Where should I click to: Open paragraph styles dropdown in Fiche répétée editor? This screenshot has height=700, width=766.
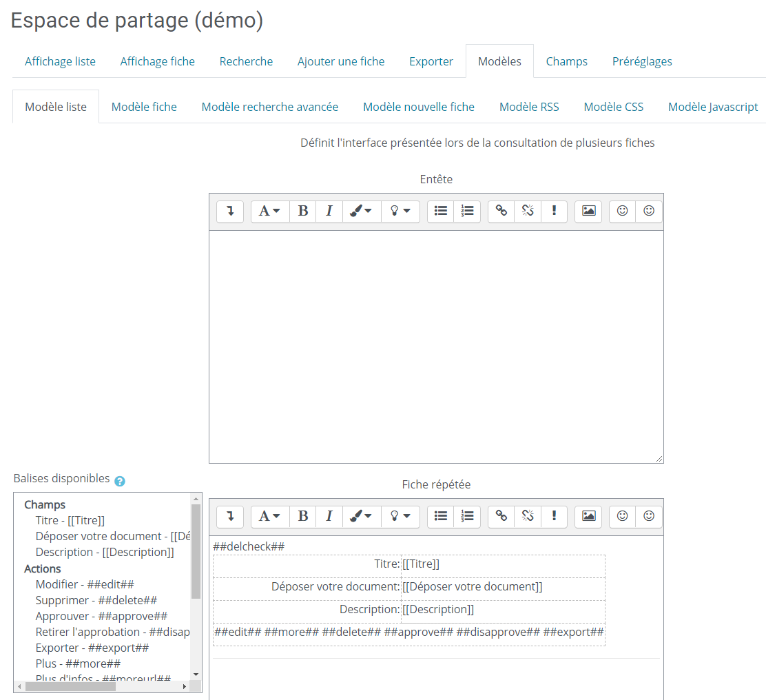(269, 517)
